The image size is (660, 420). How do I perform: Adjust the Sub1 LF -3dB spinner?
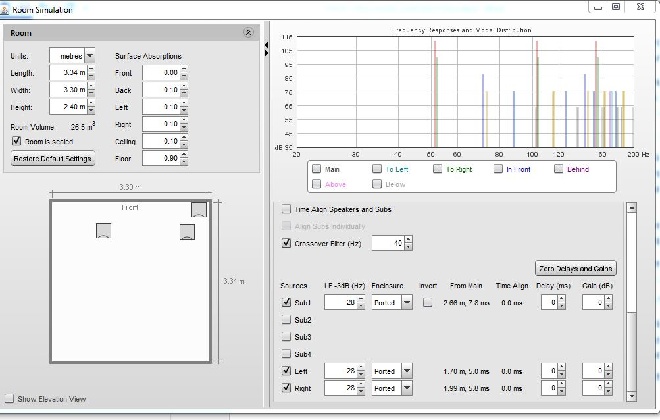361,302
